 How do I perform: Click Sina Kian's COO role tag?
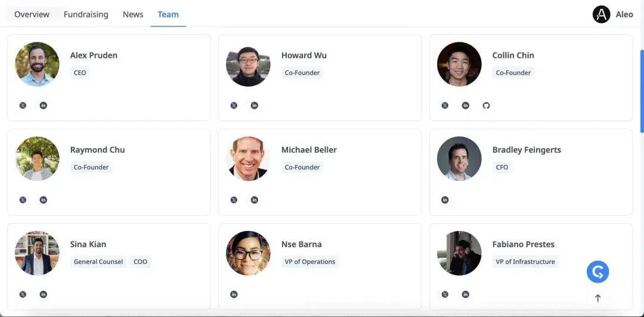coord(140,261)
